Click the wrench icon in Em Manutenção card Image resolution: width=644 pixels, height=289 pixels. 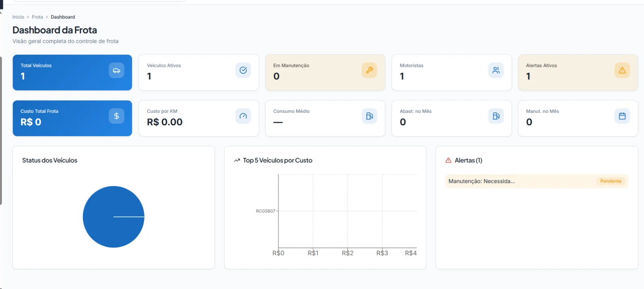[369, 70]
